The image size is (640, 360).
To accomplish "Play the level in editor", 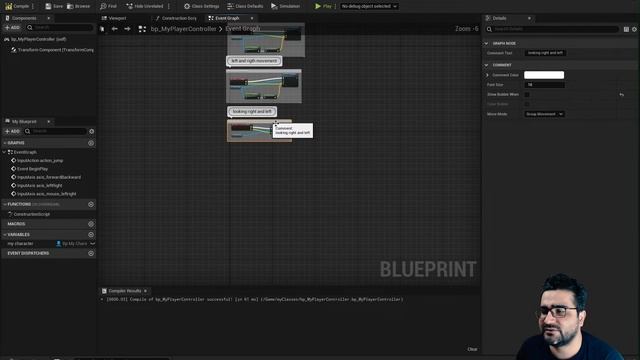I will pyautogui.click(x=323, y=6).
